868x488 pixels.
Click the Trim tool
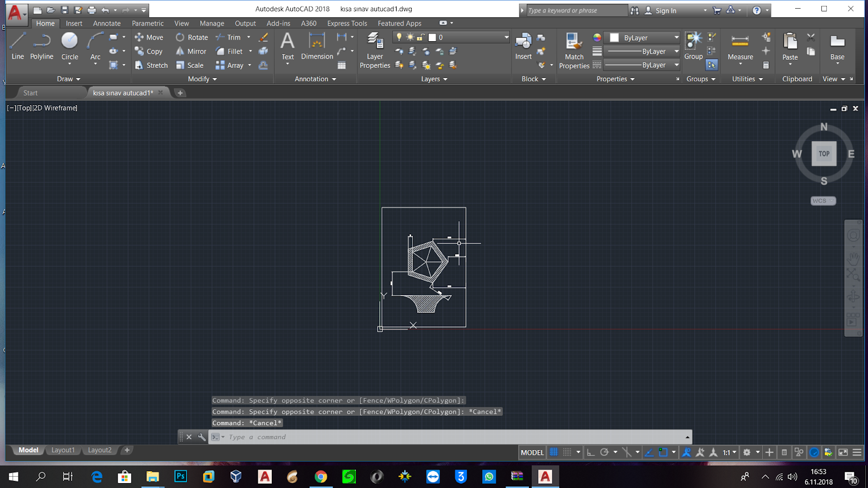coord(228,37)
